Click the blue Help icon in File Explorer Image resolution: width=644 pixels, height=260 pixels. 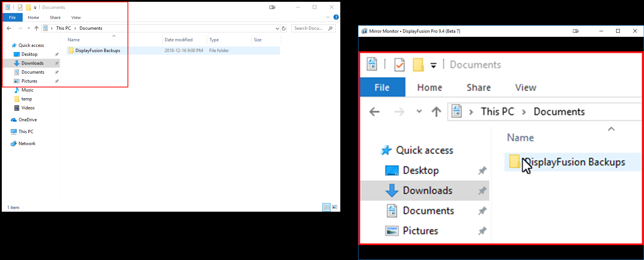(336, 17)
